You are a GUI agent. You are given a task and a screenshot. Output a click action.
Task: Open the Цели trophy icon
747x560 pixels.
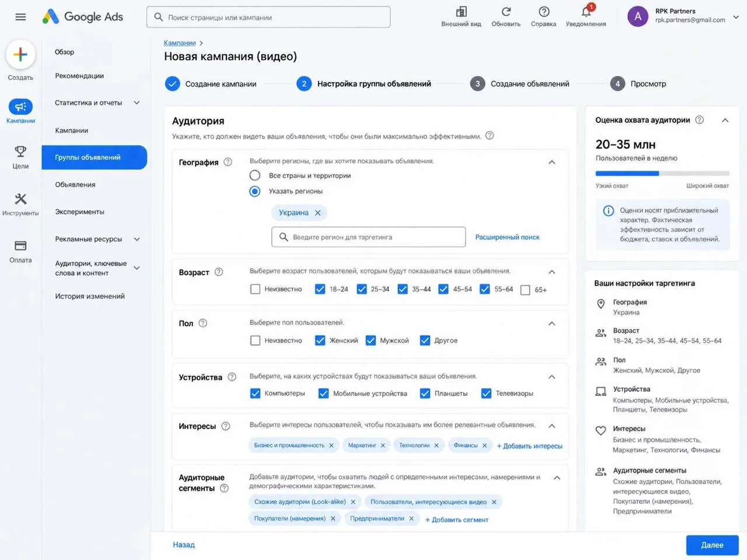point(20,152)
